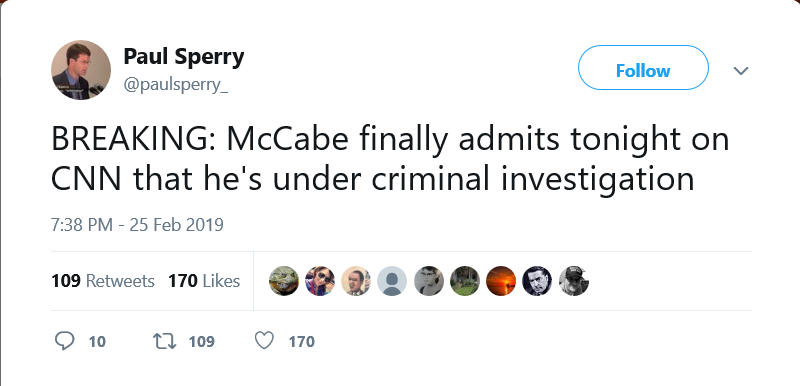Click the default gray silhouette avatar
This screenshot has width=800, height=386.
[x=392, y=281]
